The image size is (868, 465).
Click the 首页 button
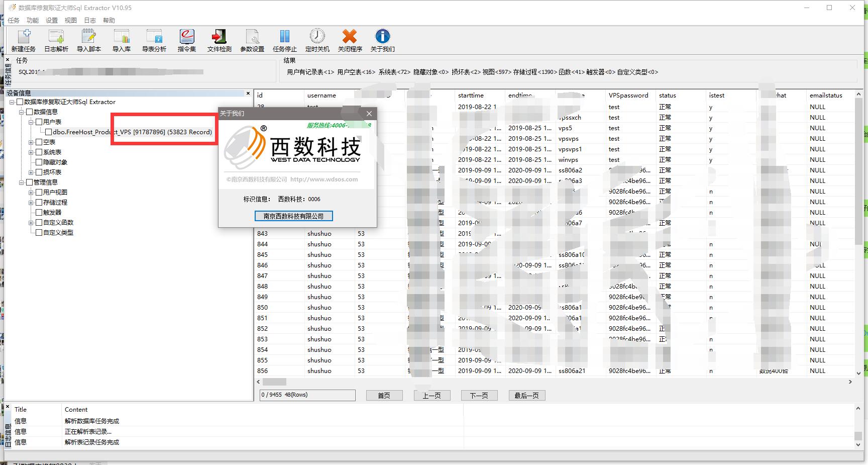point(384,396)
